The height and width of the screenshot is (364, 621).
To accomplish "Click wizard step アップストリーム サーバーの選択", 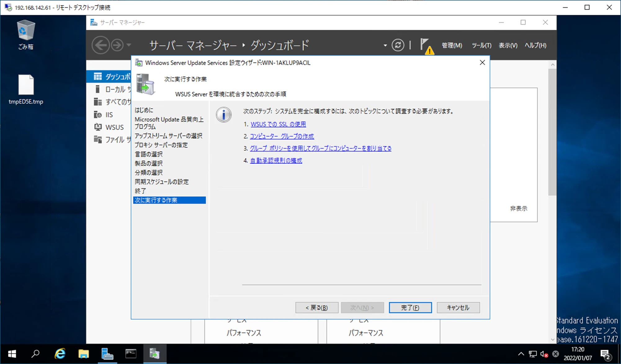I will point(168,136).
